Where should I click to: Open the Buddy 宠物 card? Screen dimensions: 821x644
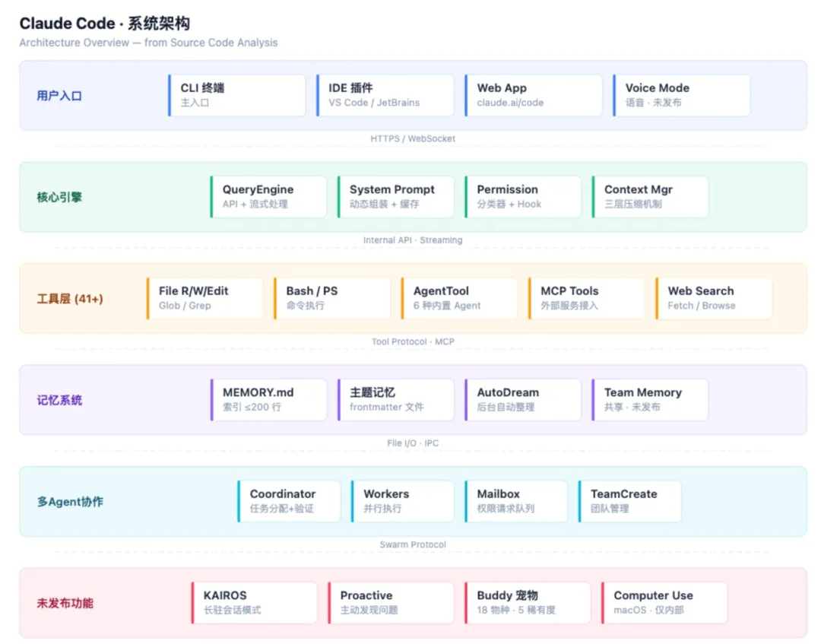click(528, 603)
